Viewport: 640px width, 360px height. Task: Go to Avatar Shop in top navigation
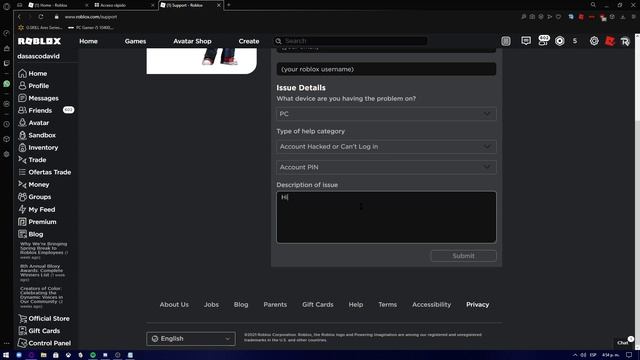click(192, 41)
